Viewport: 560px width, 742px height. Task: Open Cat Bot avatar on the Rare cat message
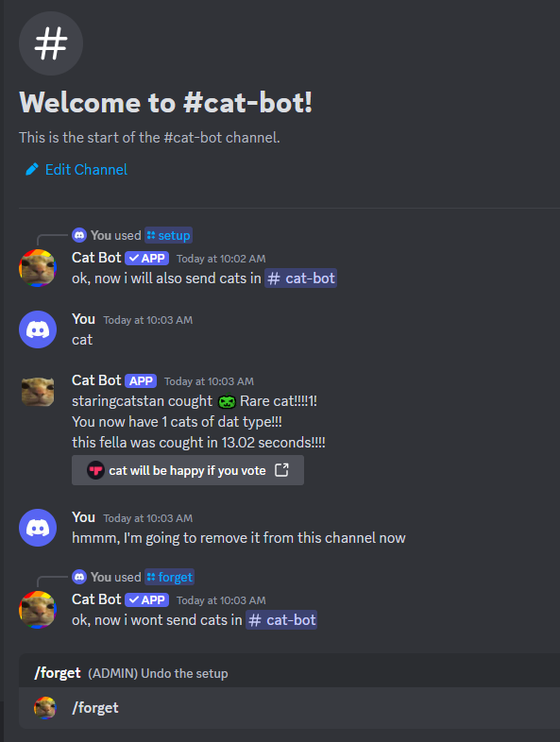[x=38, y=392]
